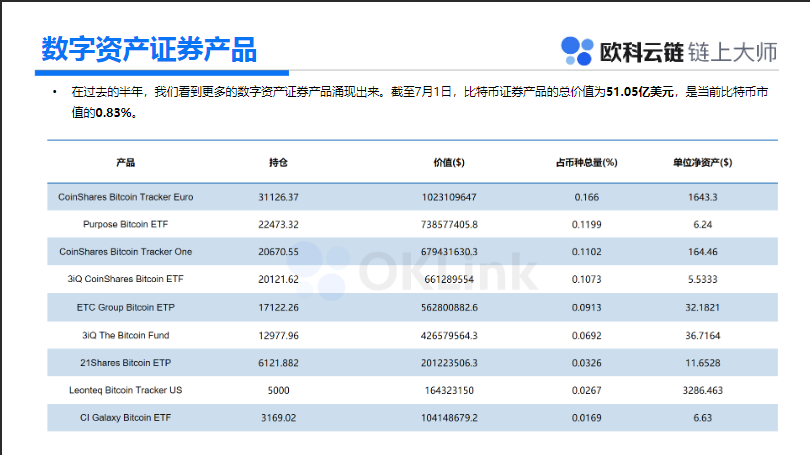Select the 产品 column header
810x455 pixels.
[126, 163]
